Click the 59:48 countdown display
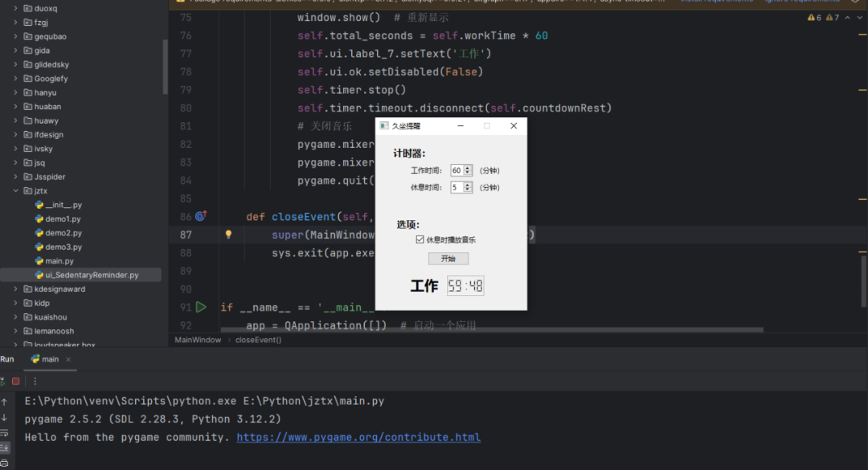868x470 pixels. [x=465, y=286]
